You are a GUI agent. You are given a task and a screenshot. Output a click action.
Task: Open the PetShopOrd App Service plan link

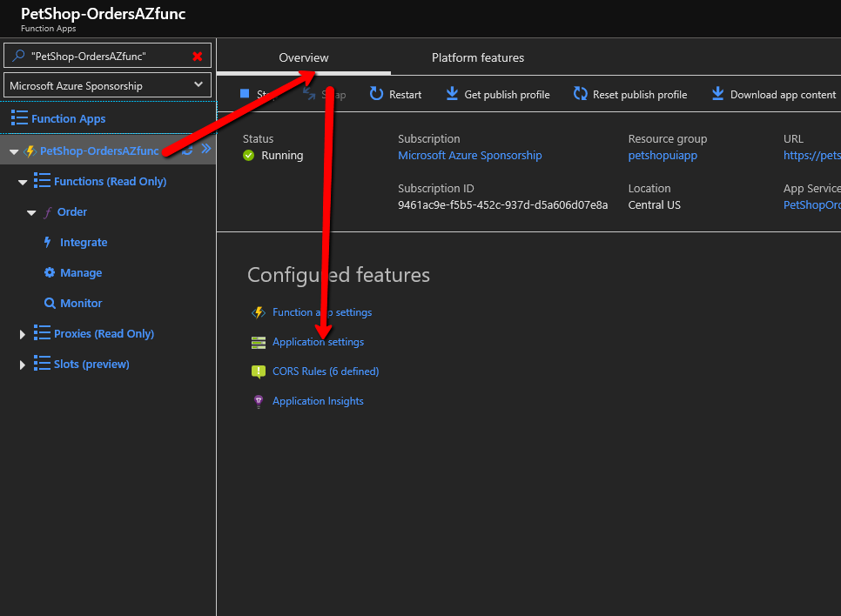point(812,204)
